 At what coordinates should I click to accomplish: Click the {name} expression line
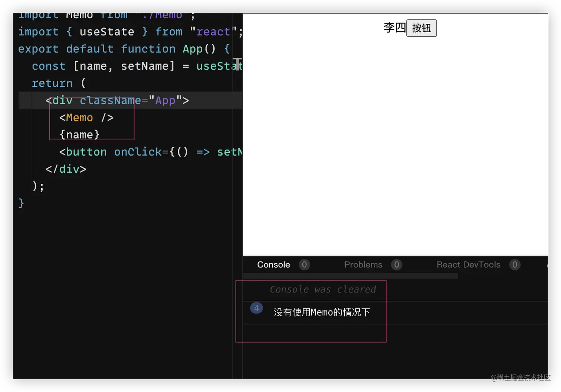click(79, 135)
